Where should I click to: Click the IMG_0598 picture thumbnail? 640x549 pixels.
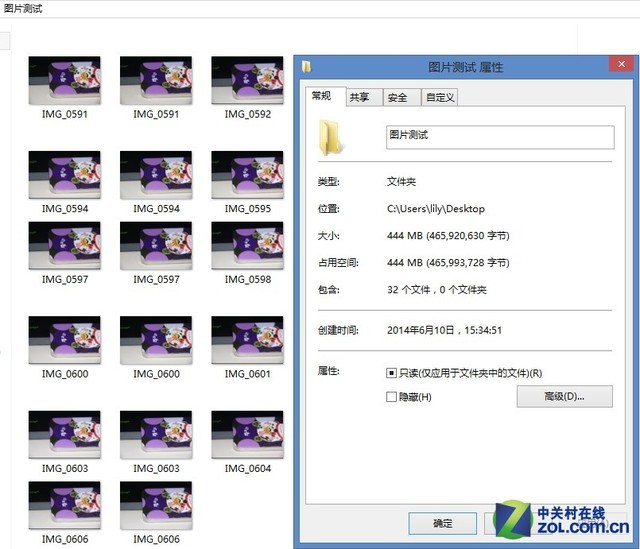(247, 245)
